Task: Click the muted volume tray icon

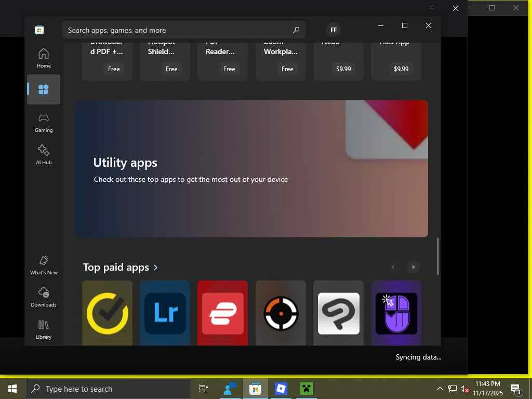Action: click(x=464, y=389)
